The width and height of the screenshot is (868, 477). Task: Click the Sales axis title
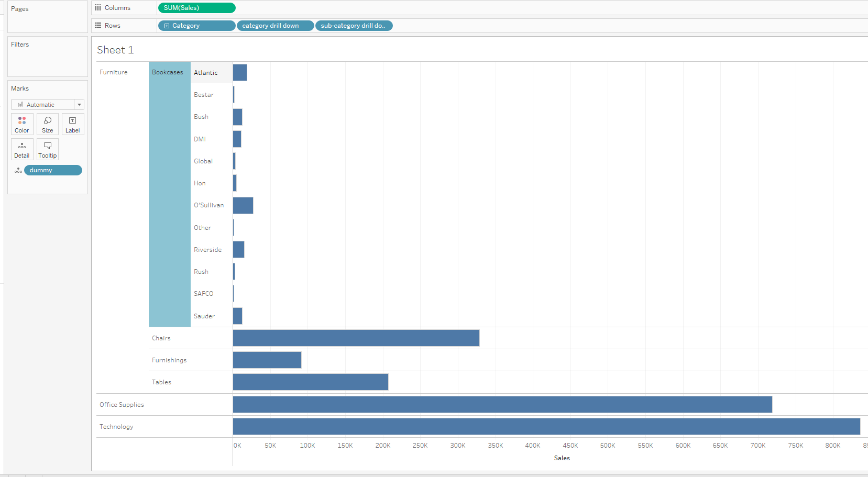(562, 458)
